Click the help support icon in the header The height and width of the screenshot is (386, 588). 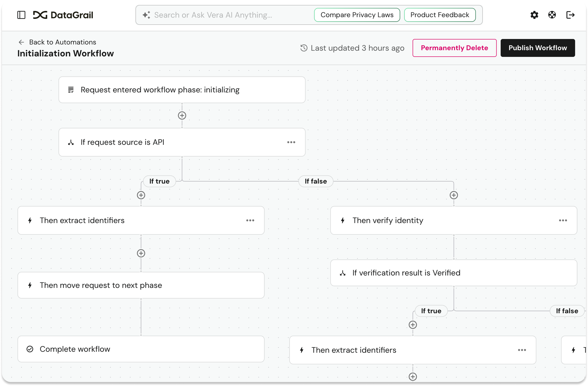tap(552, 15)
